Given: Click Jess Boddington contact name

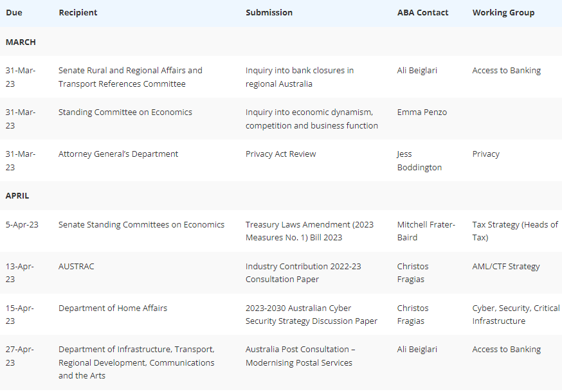Looking at the screenshot, I should point(419,161).
